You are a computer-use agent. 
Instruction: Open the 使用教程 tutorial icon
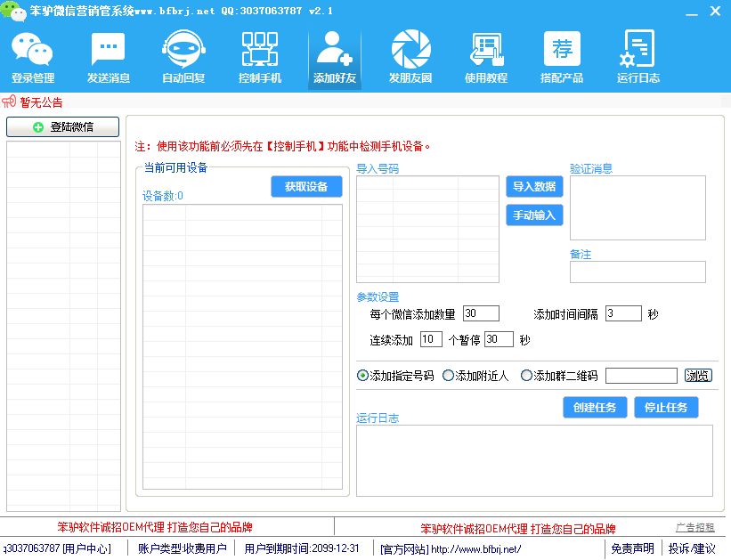pos(486,58)
